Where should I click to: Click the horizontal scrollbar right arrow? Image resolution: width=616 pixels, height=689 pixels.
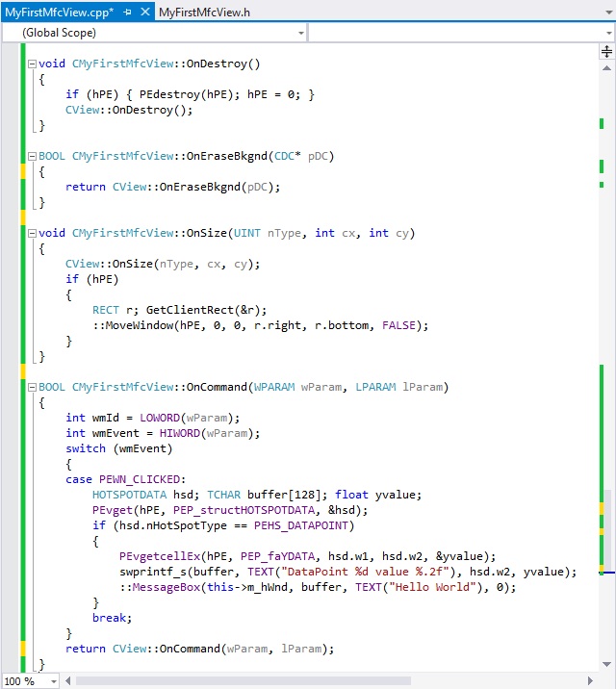point(590,681)
